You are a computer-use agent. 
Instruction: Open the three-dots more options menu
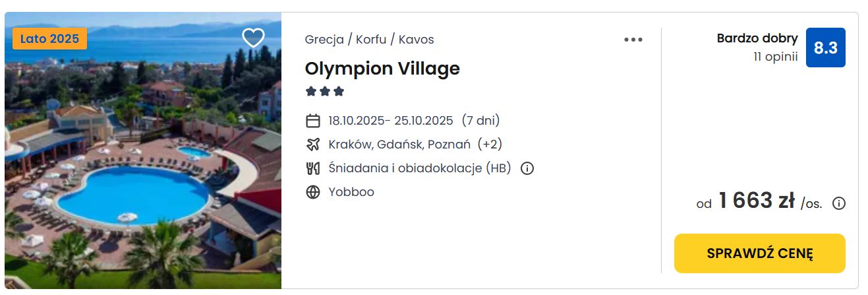pos(633,40)
